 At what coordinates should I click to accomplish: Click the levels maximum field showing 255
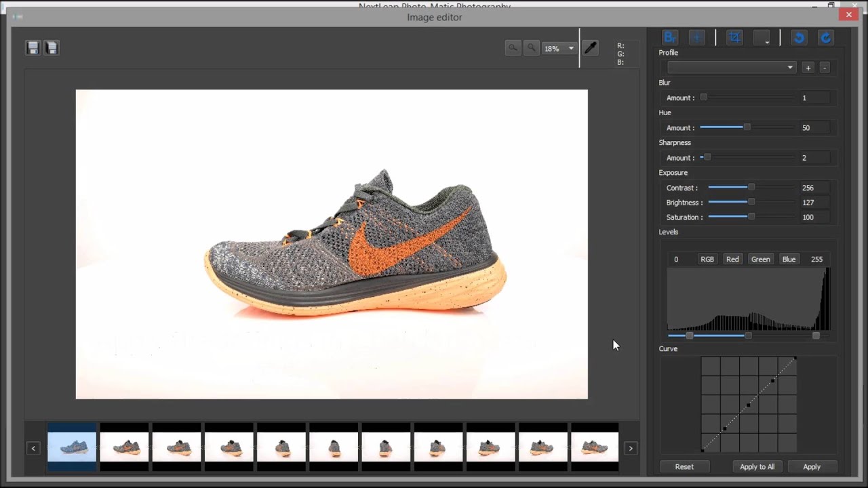click(x=817, y=259)
